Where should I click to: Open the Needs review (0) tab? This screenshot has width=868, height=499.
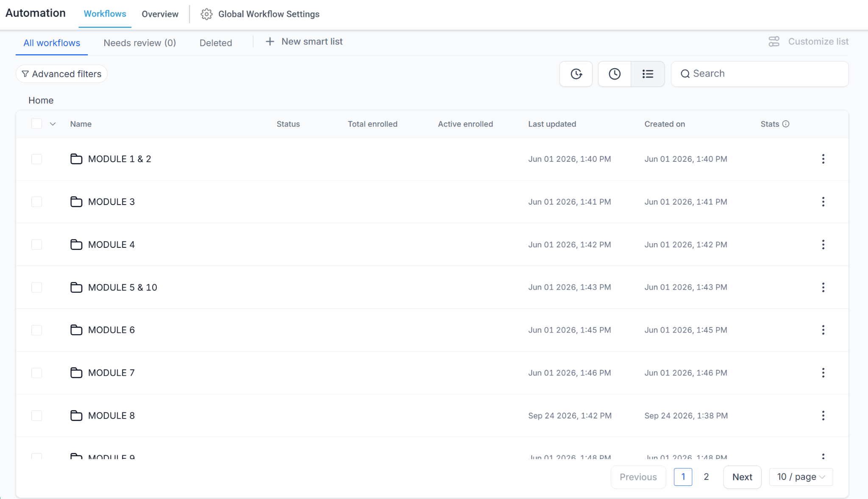(x=140, y=43)
